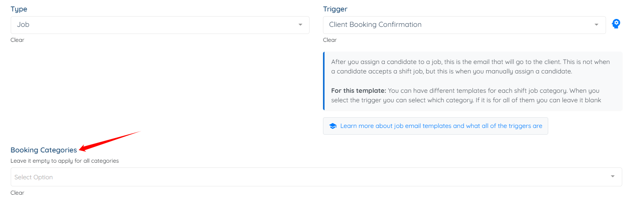Open the Client Booking Confirmation trigger field

click(464, 25)
